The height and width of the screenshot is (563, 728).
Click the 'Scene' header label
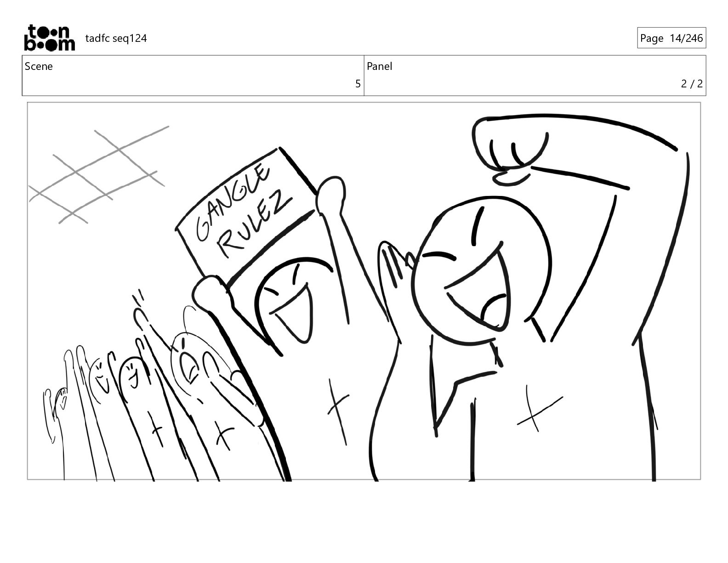click(x=39, y=66)
